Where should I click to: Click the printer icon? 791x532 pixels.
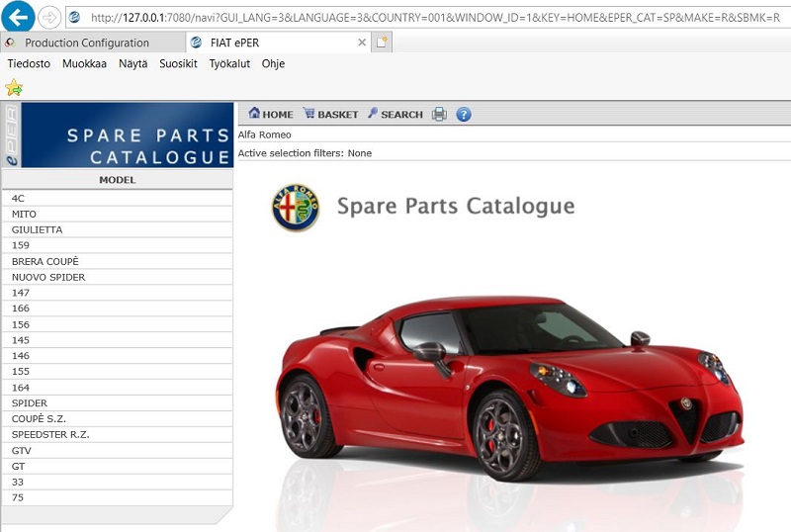pos(439,114)
